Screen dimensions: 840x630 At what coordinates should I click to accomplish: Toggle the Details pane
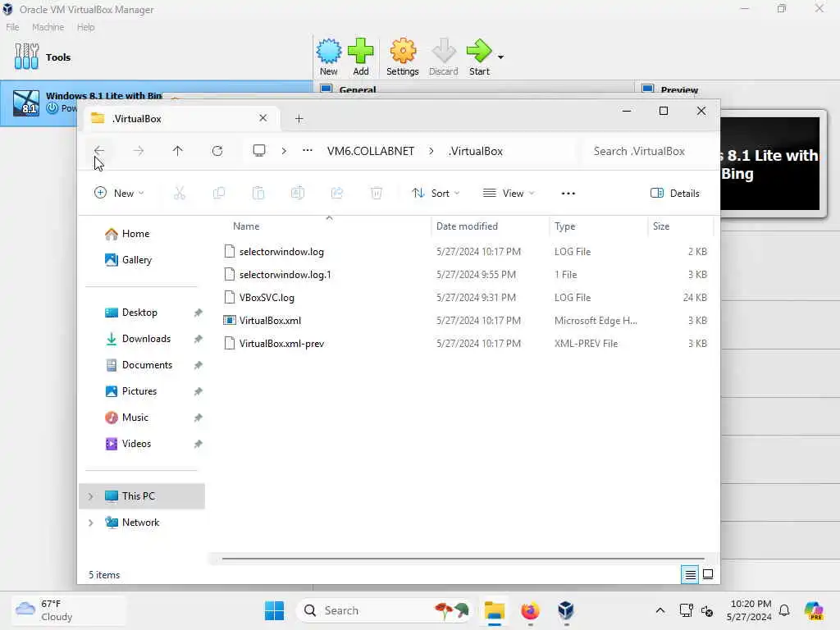coord(674,194)
